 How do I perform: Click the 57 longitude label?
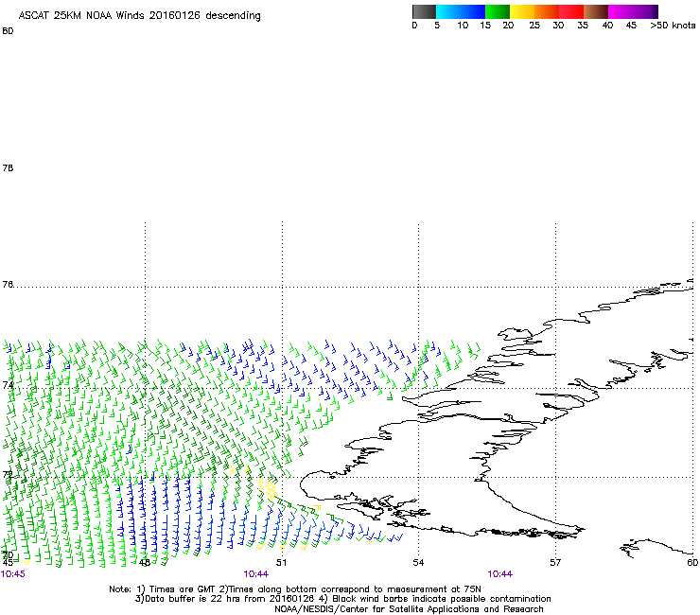[x=555, y=563]
